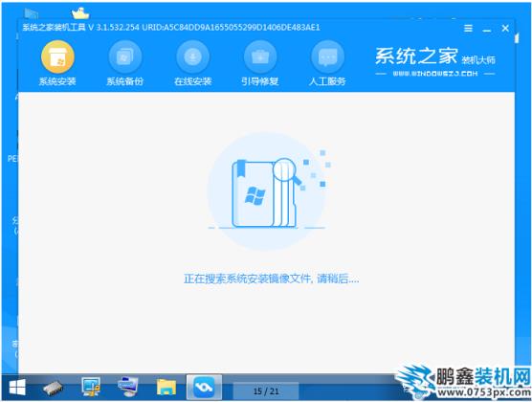Viewport: 532px width, 402px height.
Task: Click the 系统安装 tab label
Action: 57,81
